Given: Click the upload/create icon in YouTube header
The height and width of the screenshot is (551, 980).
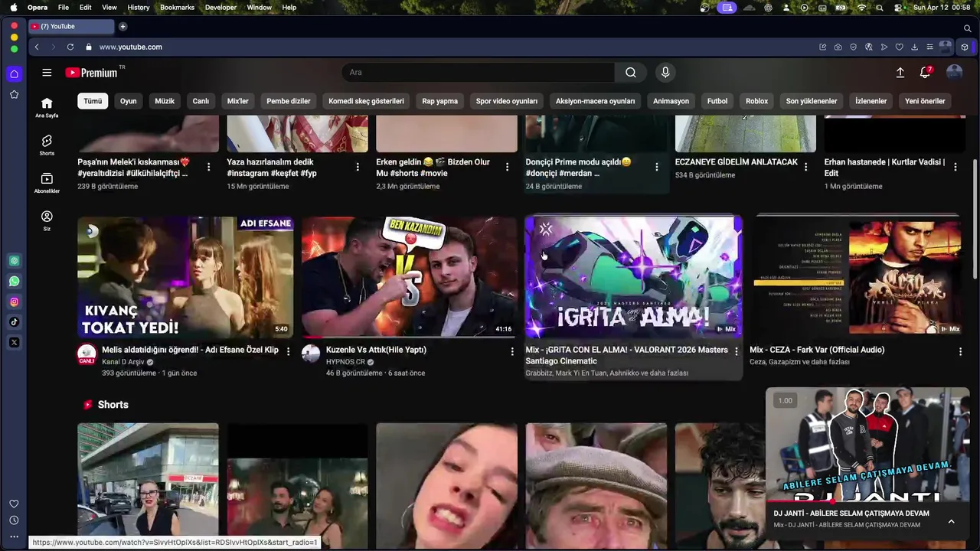Looking at the screenshot, I should tap(900, 73).
